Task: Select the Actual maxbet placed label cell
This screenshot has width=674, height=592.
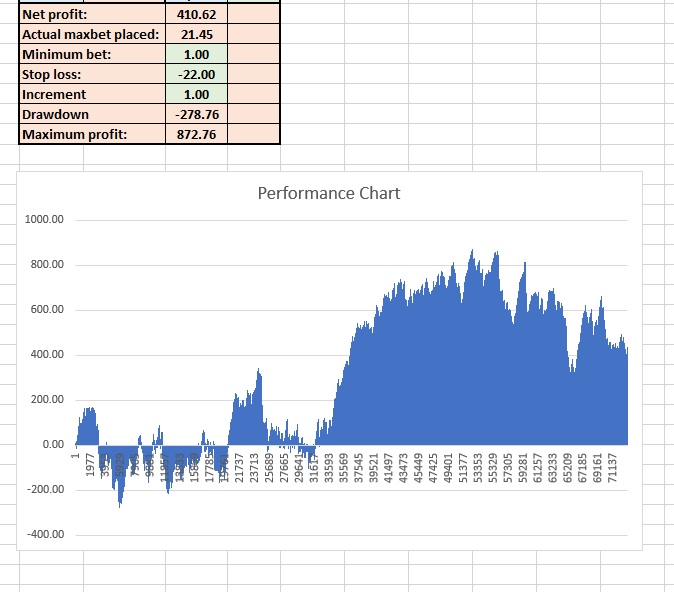Action: point(91,35)
